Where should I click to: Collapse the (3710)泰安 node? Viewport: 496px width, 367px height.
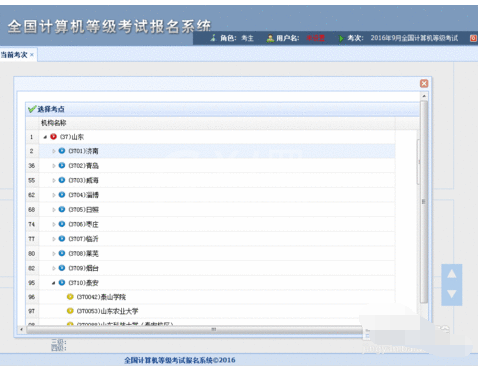click(x=53, y=283)
